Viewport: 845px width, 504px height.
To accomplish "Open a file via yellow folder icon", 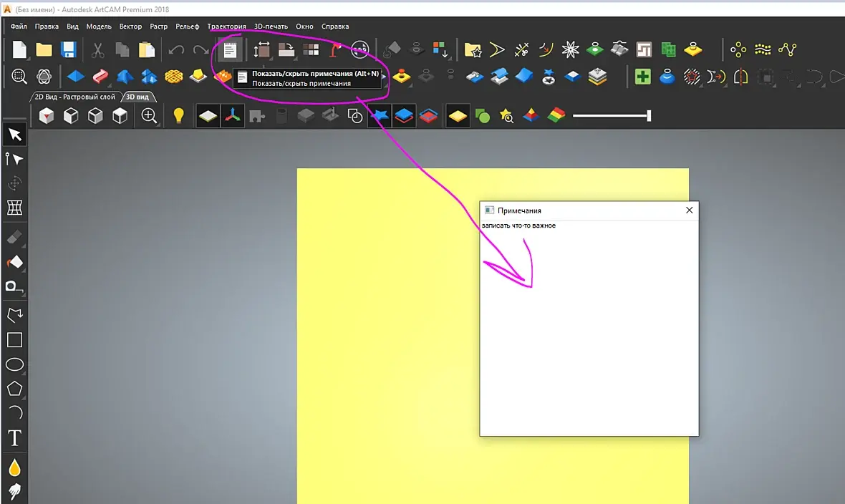I will coord(44,49).
